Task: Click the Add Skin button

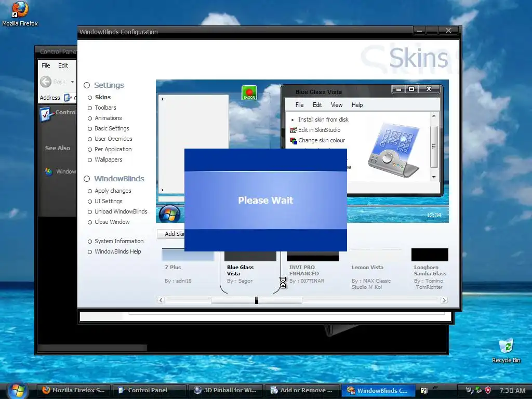Action: (171, 234)
